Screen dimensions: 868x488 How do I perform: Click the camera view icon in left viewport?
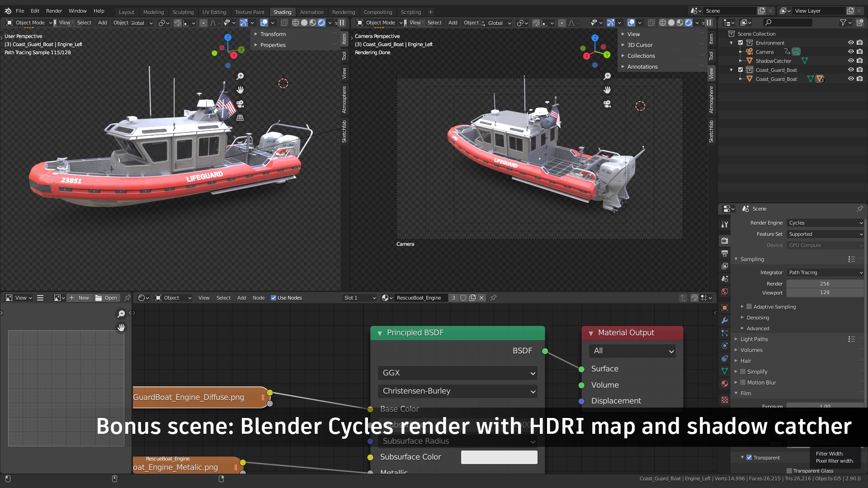[240, 104]
